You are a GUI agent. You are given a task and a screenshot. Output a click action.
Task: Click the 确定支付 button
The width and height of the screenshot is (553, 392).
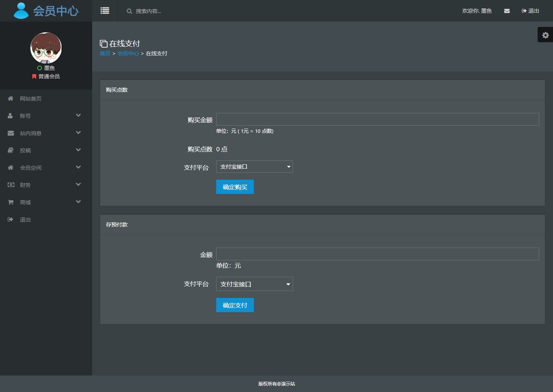(235, 305)
